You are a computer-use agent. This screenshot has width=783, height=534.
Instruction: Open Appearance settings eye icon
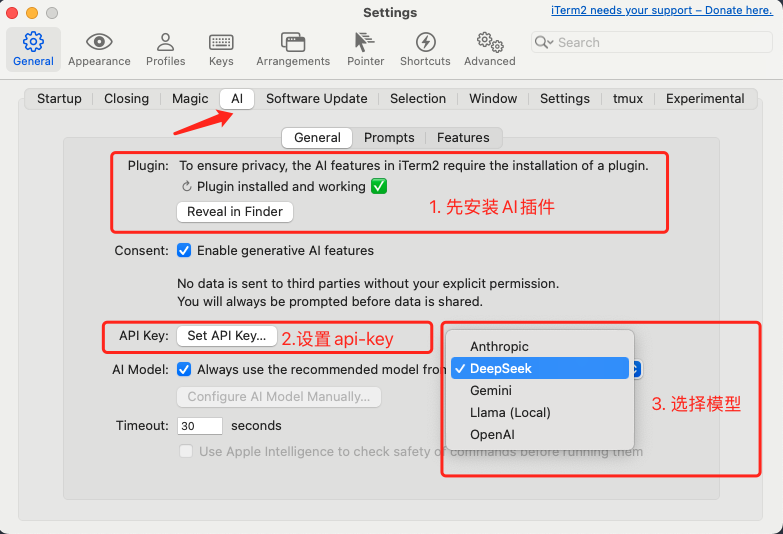pyautogui.click(x=99, y=41)
